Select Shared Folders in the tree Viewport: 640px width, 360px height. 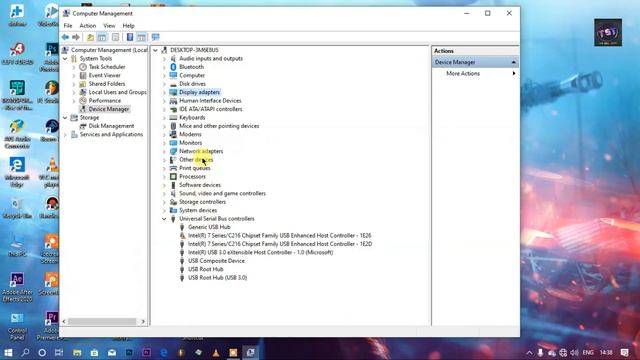point(107,84)
